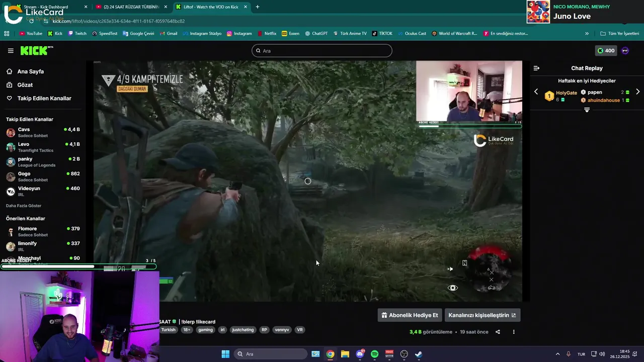This screenshot has height=362, width=644.
Task: Open Steam from the taskbar
Action: point(419,354)
